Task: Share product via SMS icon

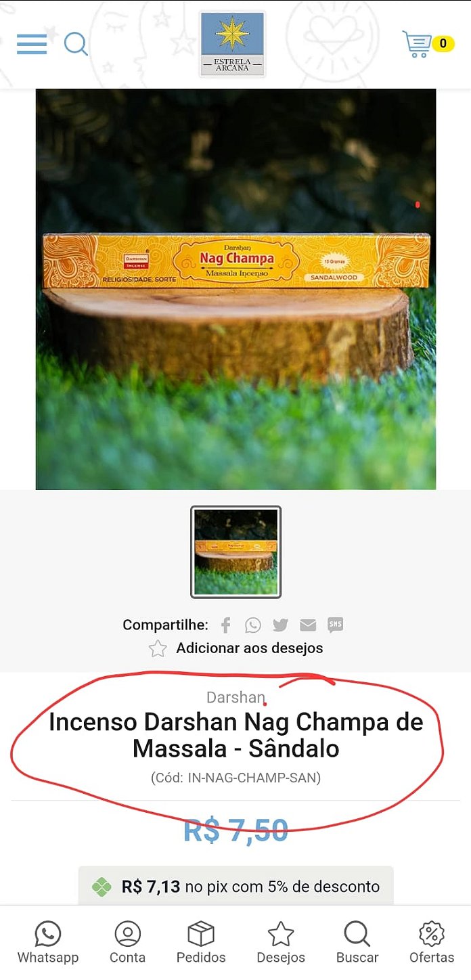Action: click(x=335, y=625)
